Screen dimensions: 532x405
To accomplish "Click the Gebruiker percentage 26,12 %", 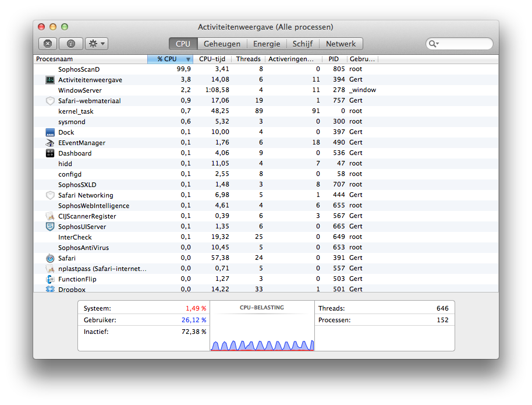I will point(194,320).
